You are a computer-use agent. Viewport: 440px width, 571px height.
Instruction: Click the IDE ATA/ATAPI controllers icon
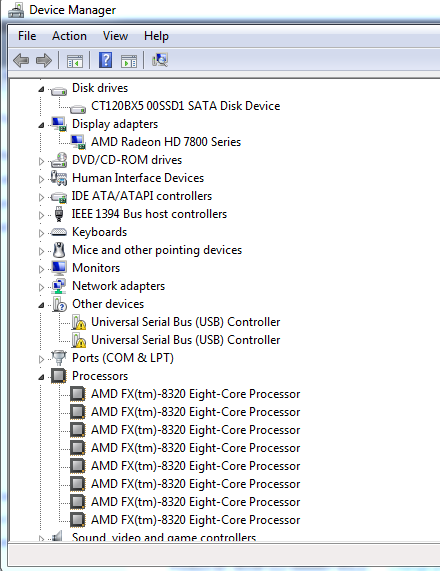click(59, 197)
